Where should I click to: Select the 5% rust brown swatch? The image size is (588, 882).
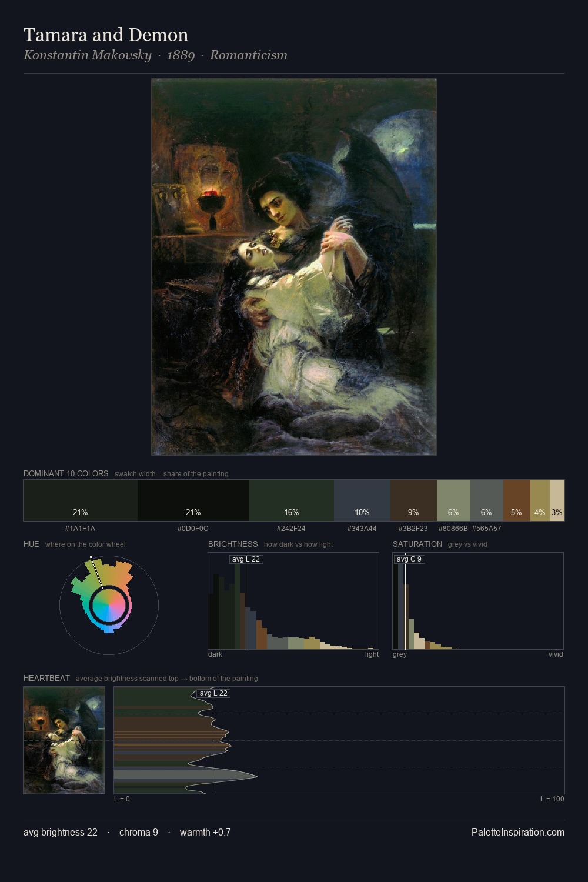pyautogui.click(x=517, y=500)
